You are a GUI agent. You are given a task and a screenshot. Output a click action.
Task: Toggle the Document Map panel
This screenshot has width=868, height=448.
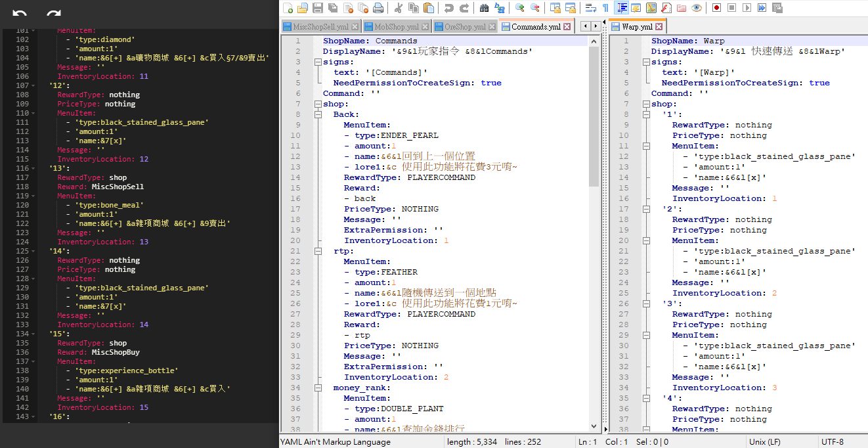pyautogui.click(x=651, y=8)
